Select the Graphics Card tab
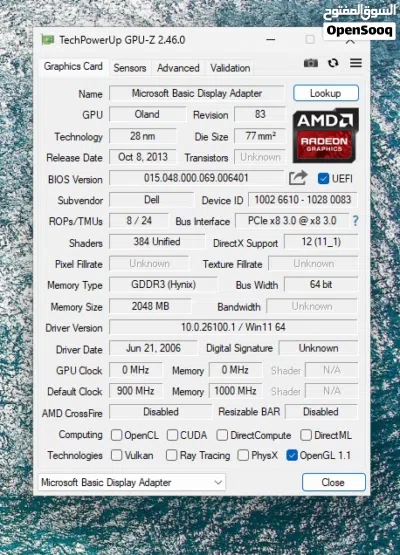Image resolution: width=400 pixels, height=555 pixels. (73, 66)
